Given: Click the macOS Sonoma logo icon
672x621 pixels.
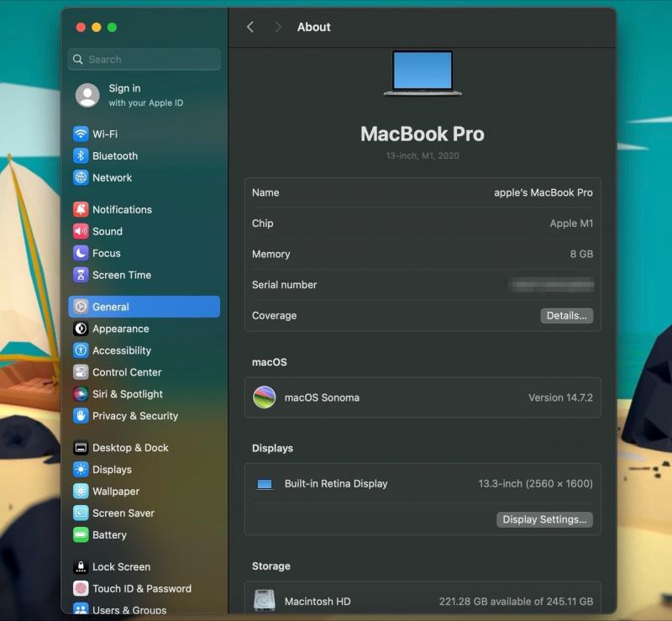Looking at the screenshot, I should [x=264, y=397].
